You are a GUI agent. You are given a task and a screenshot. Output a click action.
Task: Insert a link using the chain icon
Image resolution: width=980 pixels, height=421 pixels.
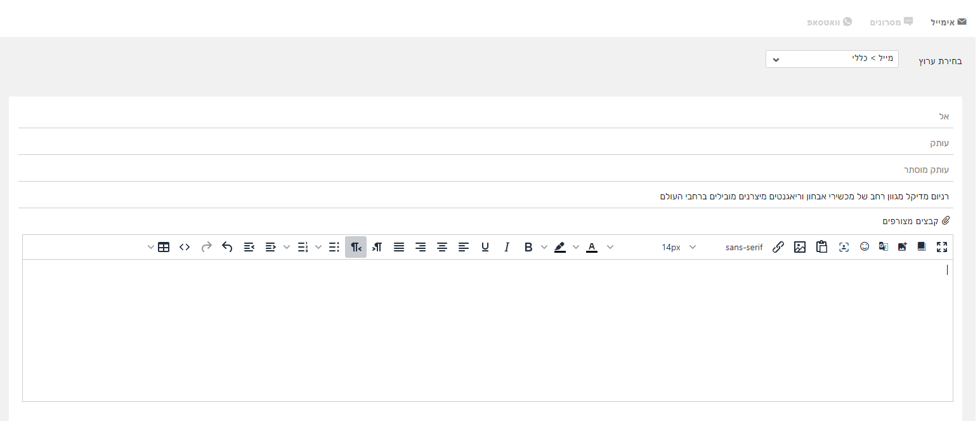(x=778, y=247)
